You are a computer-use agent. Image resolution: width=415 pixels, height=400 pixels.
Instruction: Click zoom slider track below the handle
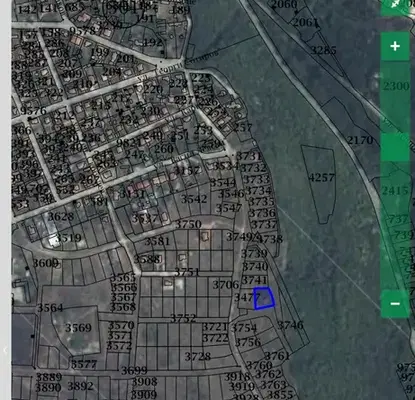point(395,225)
